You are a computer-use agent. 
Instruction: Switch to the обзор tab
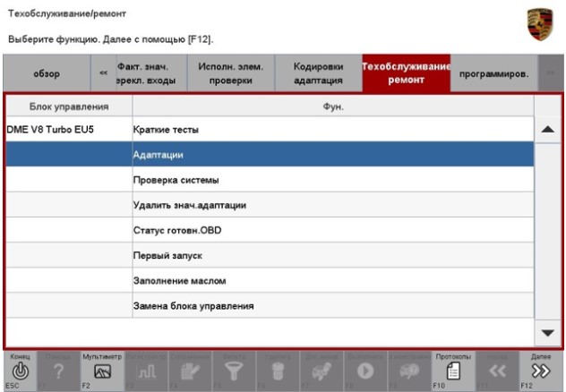click(x=47, y=74)
